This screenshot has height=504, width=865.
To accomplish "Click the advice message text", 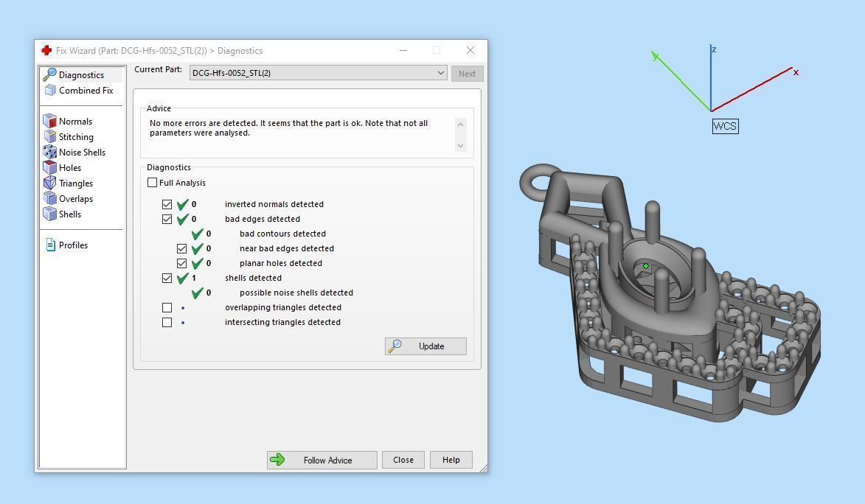I will [x=288, y=128].
